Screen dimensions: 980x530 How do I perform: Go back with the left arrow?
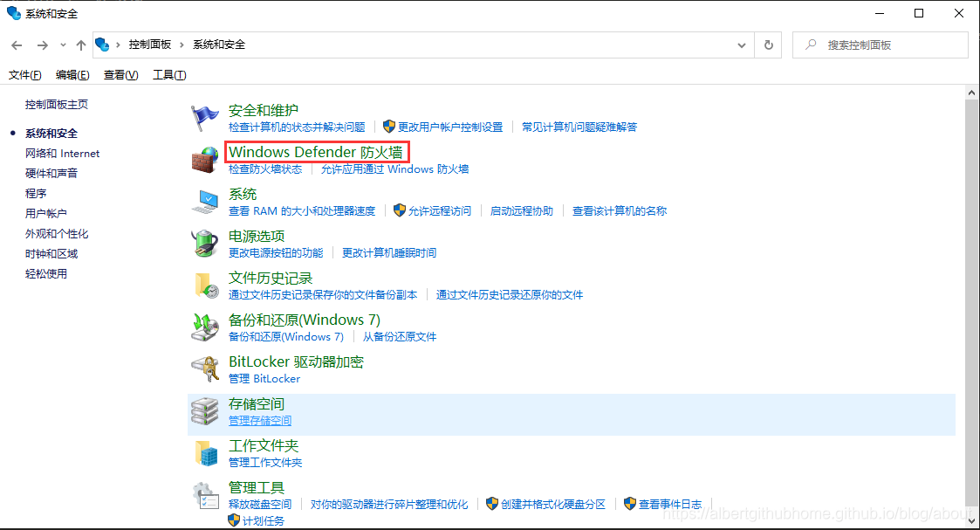pos(17,45)
